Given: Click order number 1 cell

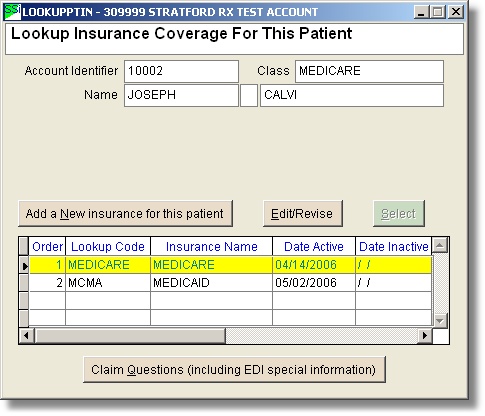Looking at the screenshot, I should (47, 265).
